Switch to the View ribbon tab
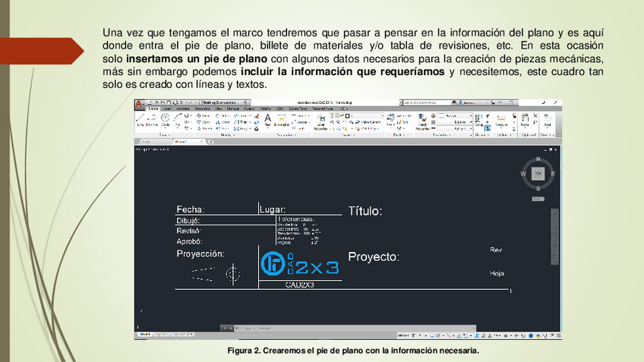644x362 pixels. [219, 109]
